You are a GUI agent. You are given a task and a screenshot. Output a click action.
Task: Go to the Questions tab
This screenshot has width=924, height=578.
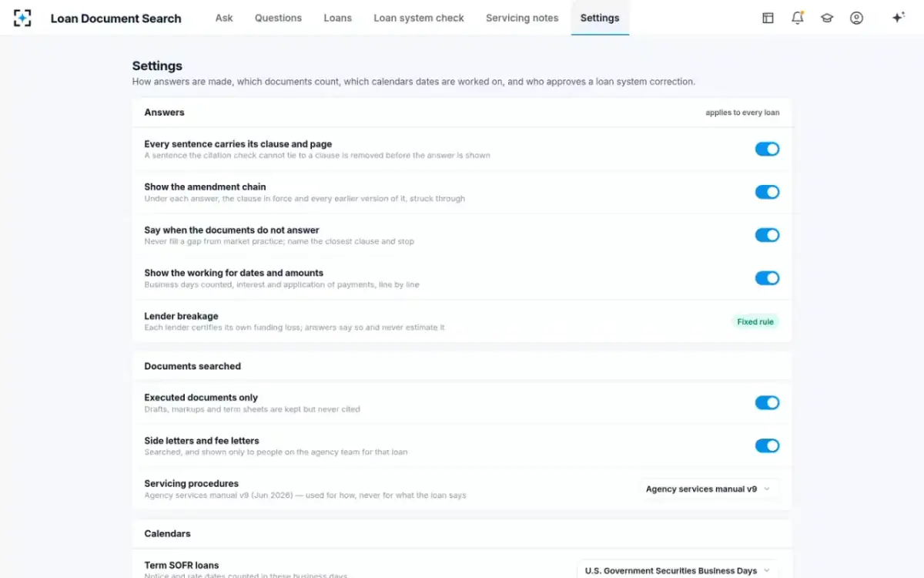click(x=278, y=18)
